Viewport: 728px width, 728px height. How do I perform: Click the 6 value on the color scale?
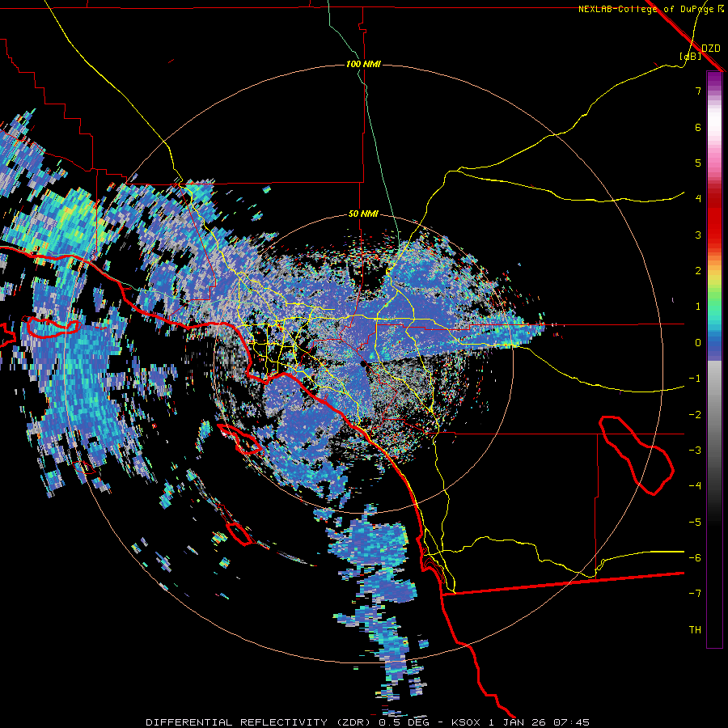point(698,127)
